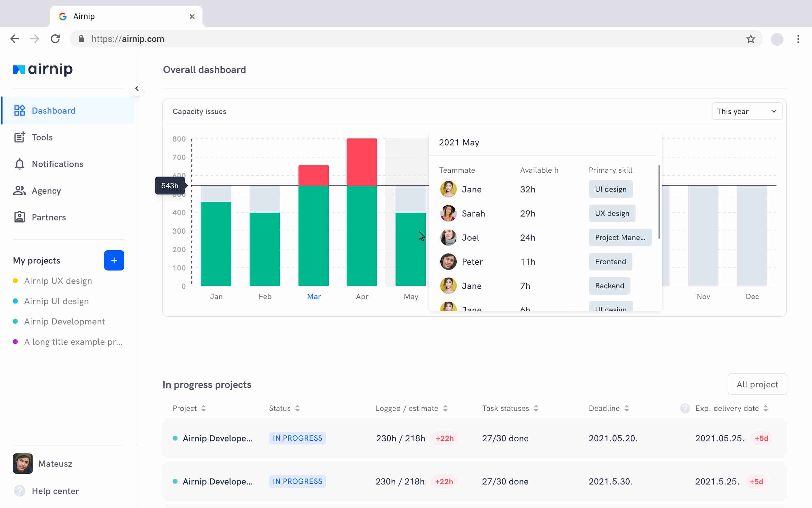The image size is (812, 508).
Task: Click the Mar month label
Action: [314, 296]
